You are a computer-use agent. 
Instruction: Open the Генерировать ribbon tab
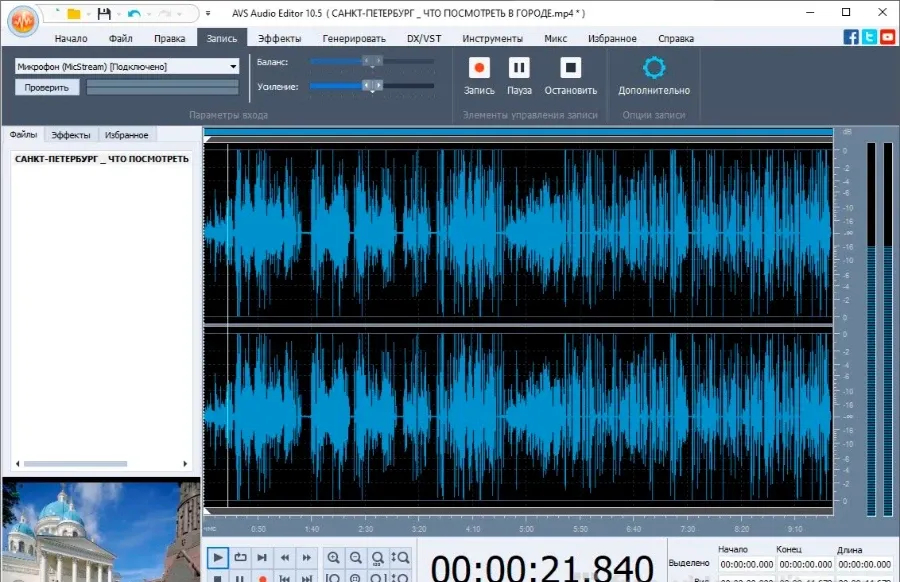pyautogui.click(x=354, y=38)
